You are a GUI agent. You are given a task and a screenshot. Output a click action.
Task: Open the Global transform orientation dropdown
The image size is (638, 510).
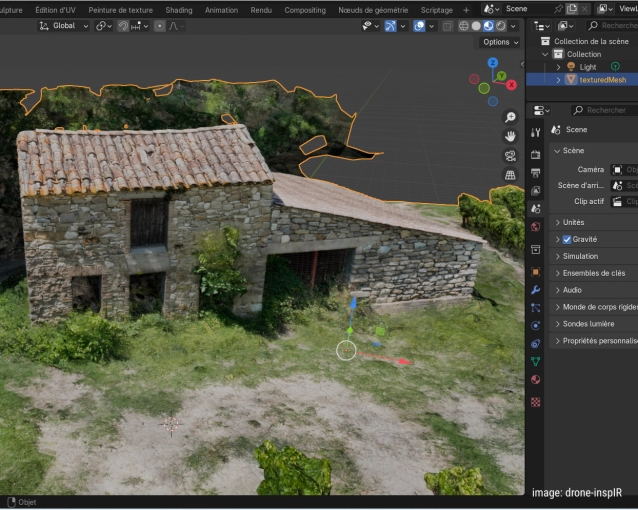(x=64, y=26)
